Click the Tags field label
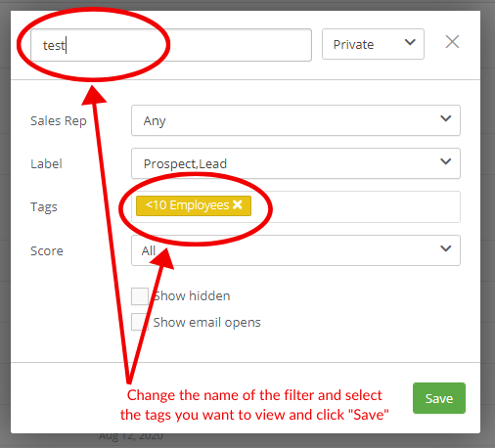This screenshot has width=495, height=448. click(x=44, y=207)
